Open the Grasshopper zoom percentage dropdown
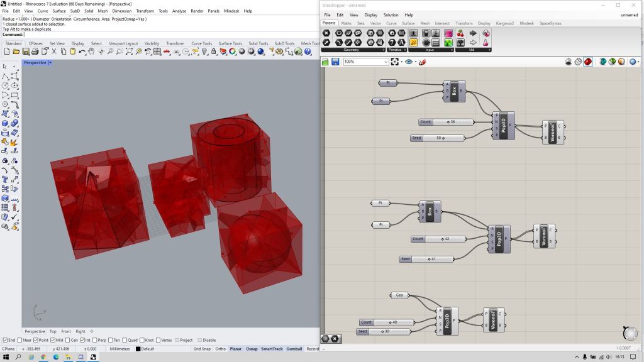Viewport: 644px width, 362px height. click(x=386, y=62)
